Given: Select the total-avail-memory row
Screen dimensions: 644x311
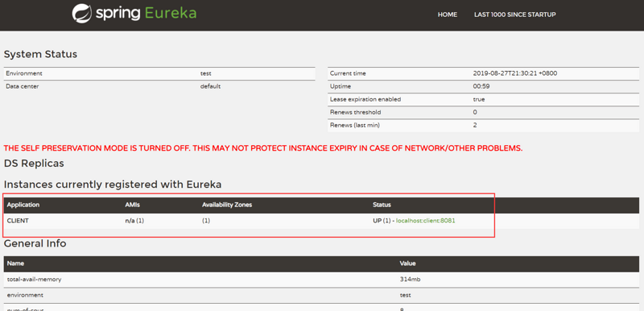Looking at the screenshot, I should [x=321, y=280].
